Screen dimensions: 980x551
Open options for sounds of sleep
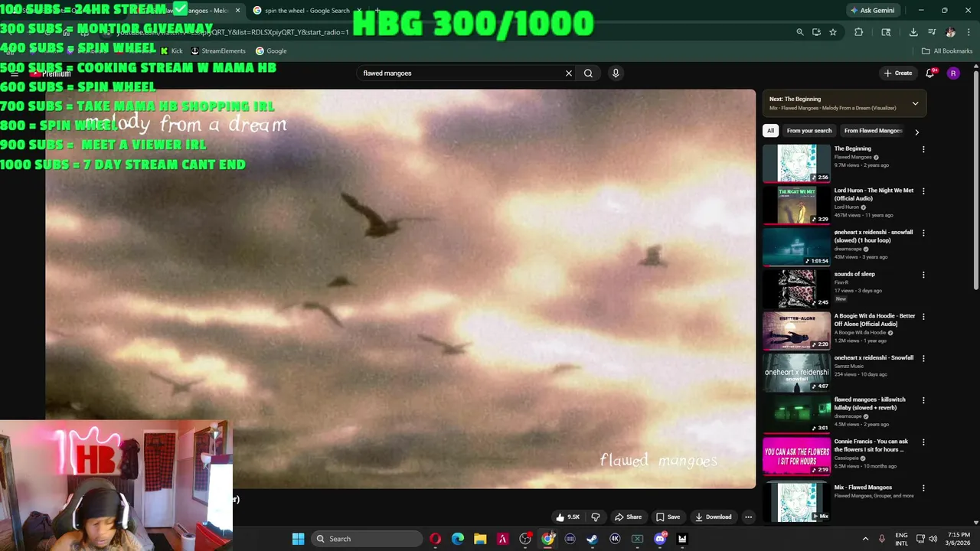[x=923, y=275]
